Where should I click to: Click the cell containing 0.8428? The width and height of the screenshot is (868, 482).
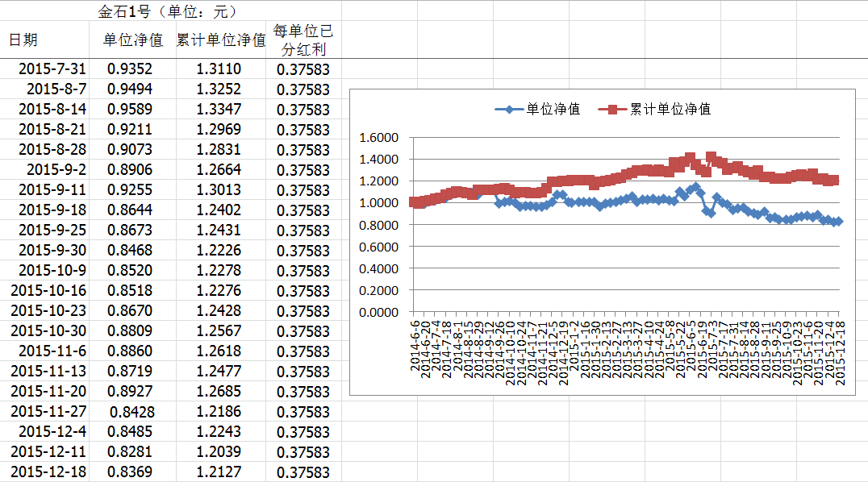point(130,412)
